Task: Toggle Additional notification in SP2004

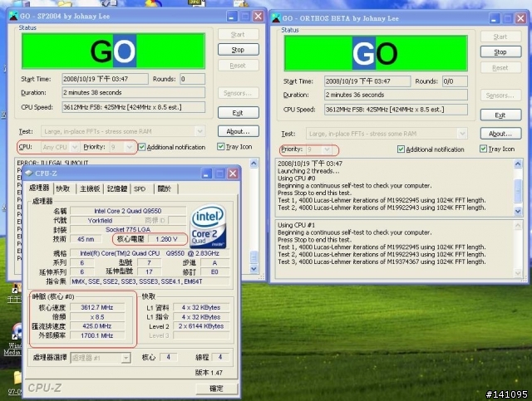Action: [142, 147]
